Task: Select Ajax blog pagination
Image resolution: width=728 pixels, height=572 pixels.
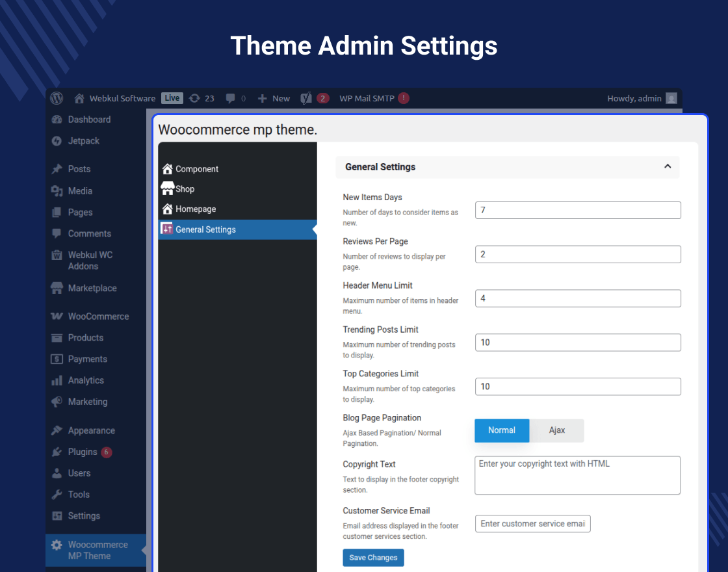Action: point(556,430)
